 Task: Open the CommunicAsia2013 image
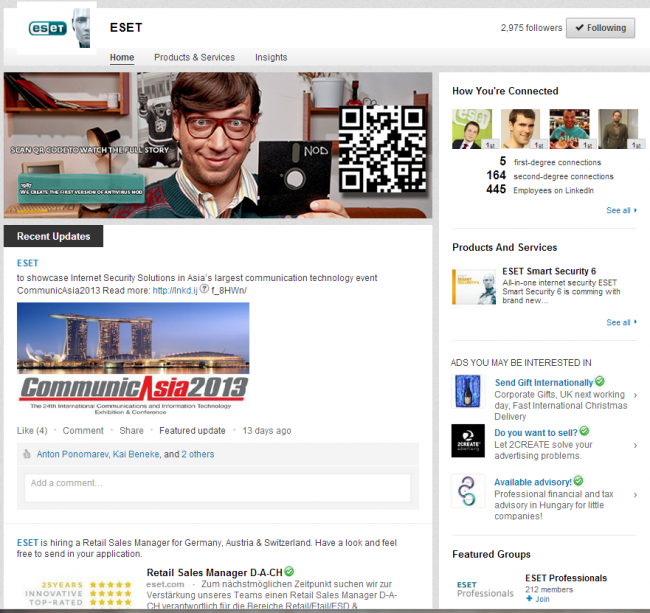[x=133, y=359]
